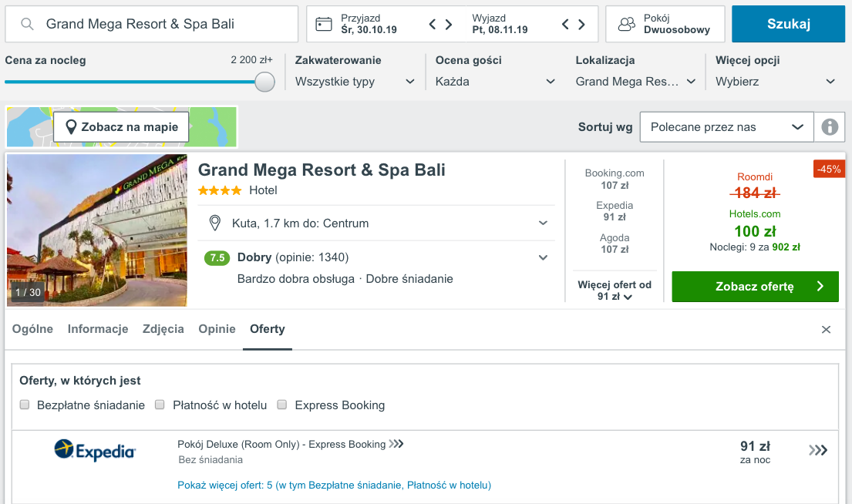Click the sort info icon
852x504 pixels.
point(829,127)
